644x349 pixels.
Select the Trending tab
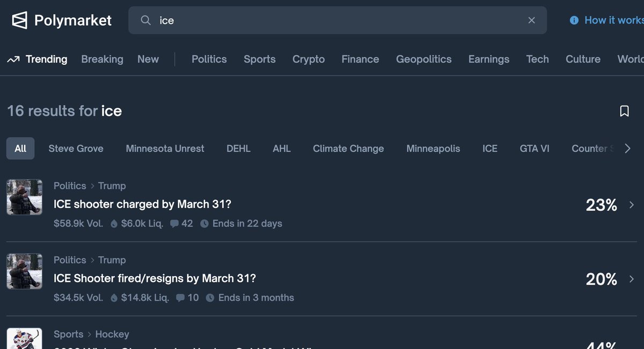click(x=47, y=60)
